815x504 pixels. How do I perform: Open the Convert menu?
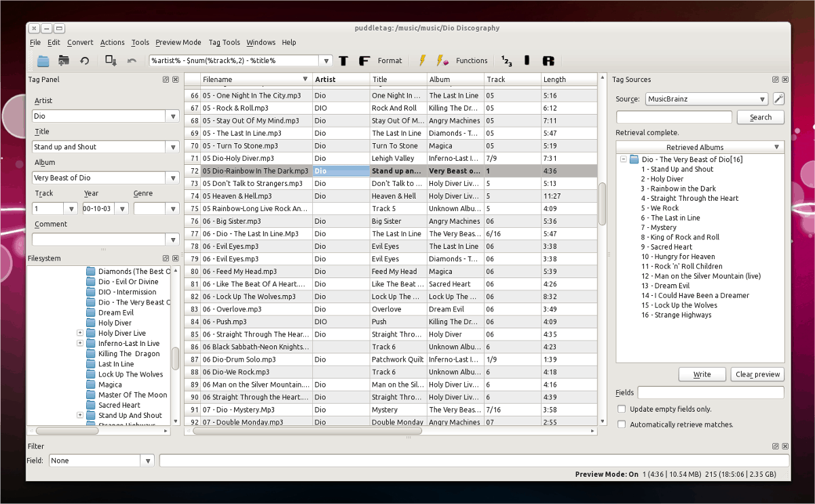click(80, 42)
